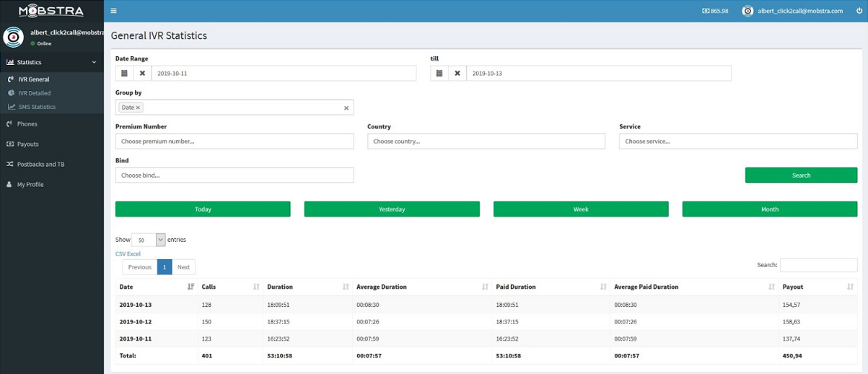Open the Country selector
This screenshot has width=868, height=374.
tap(486, 142)
